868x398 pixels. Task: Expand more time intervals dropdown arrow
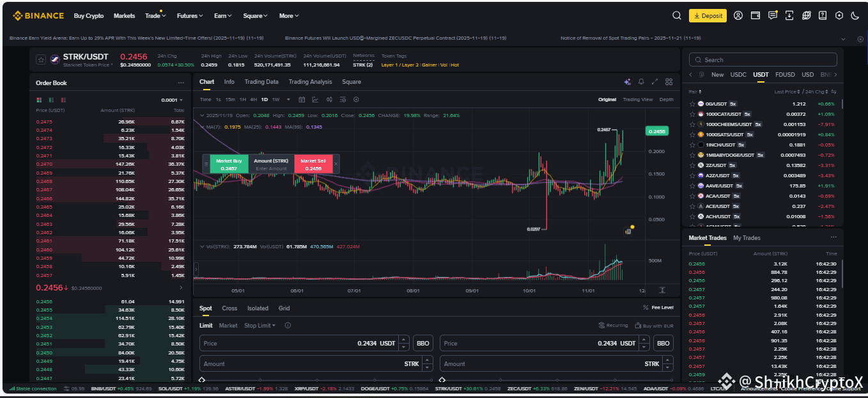click(x=288, y=99)
